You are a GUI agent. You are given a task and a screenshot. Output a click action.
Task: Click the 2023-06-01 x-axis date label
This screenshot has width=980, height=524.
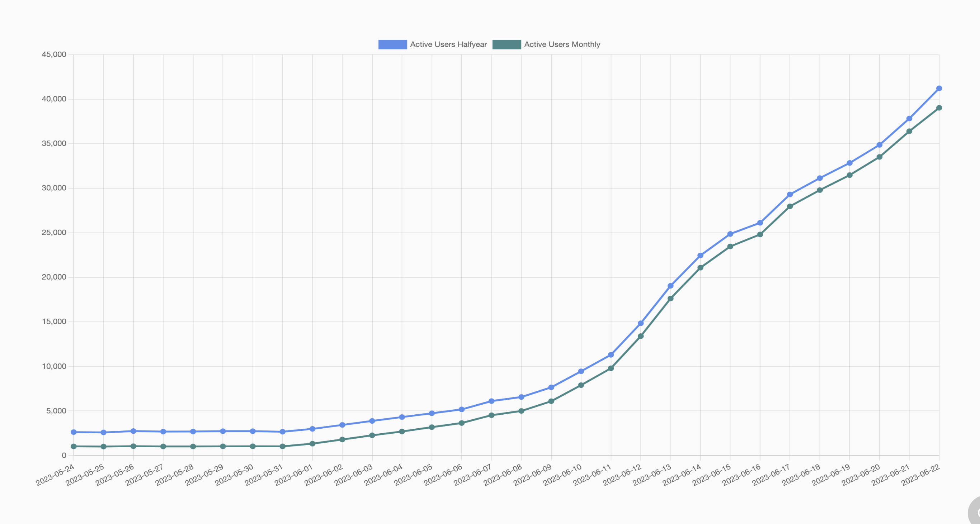[294, 475]
